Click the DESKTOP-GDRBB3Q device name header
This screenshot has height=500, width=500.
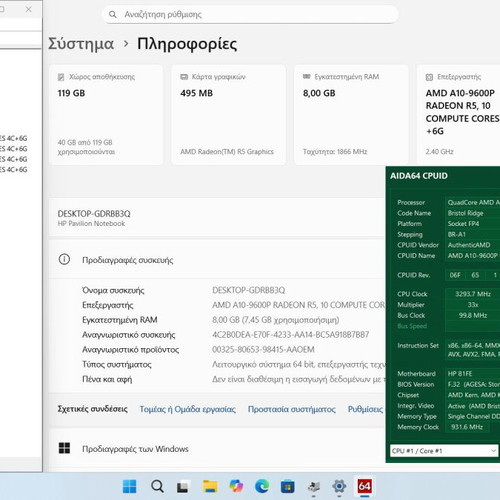tap(94, 214)
